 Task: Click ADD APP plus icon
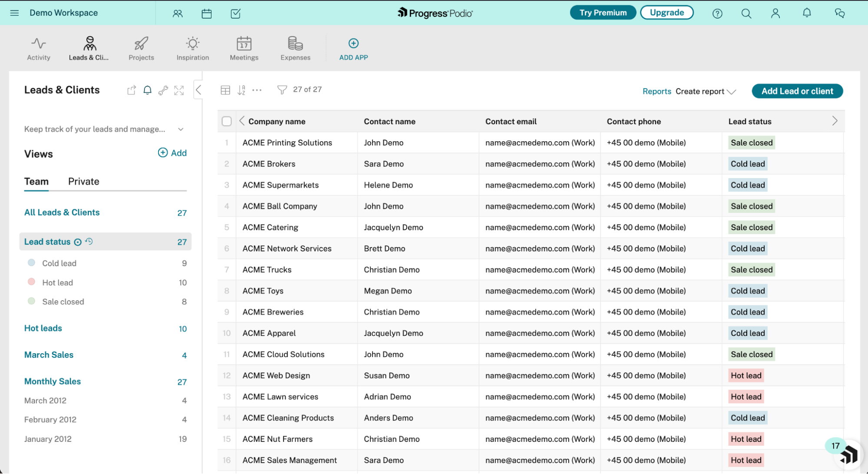click(x=353, y=43)
